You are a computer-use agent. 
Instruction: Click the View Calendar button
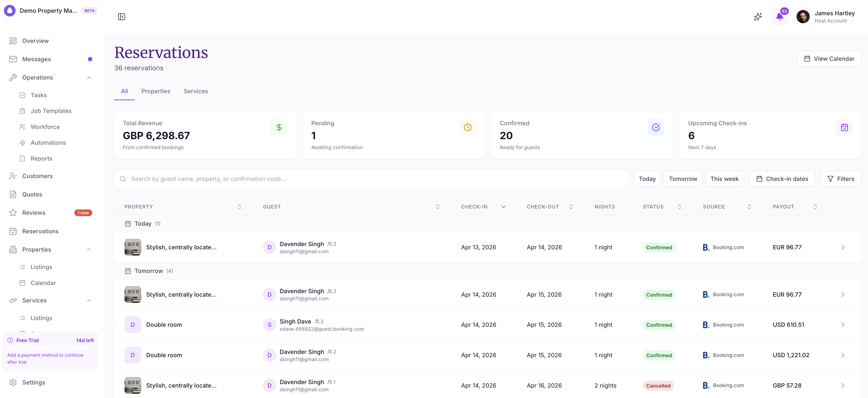[829, 58]
